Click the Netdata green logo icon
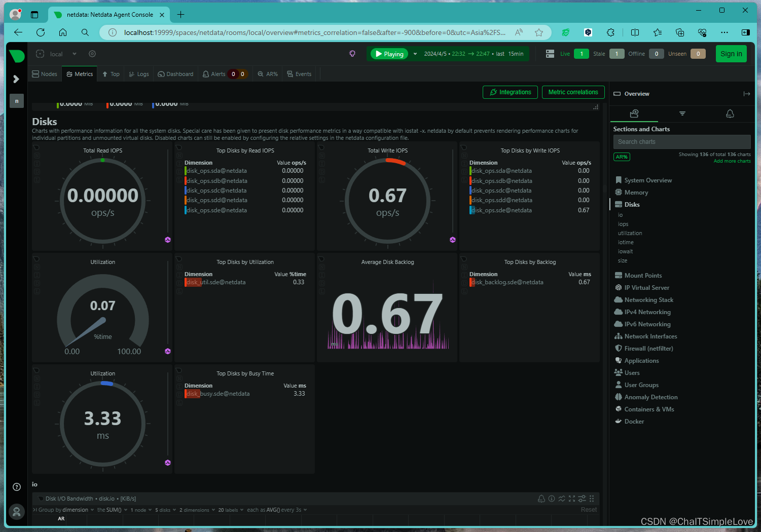Screen dimensions: 761x532 coord(17,55)
